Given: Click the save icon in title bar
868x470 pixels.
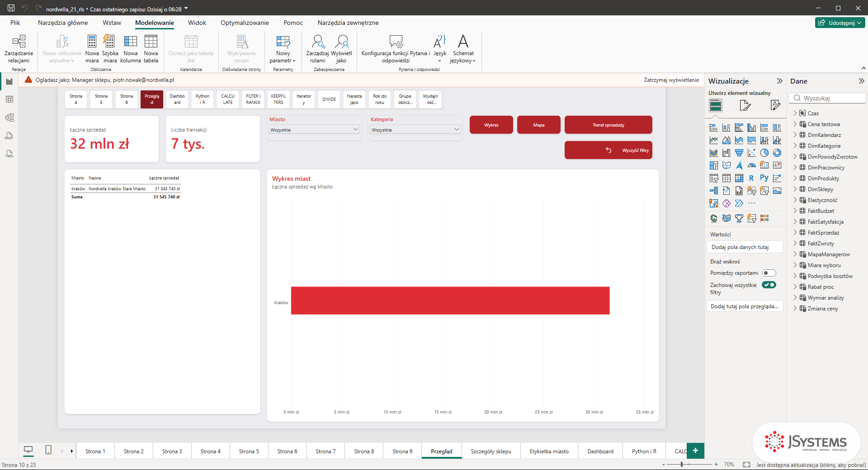Looking at the screenshot, I should [11, 8].
